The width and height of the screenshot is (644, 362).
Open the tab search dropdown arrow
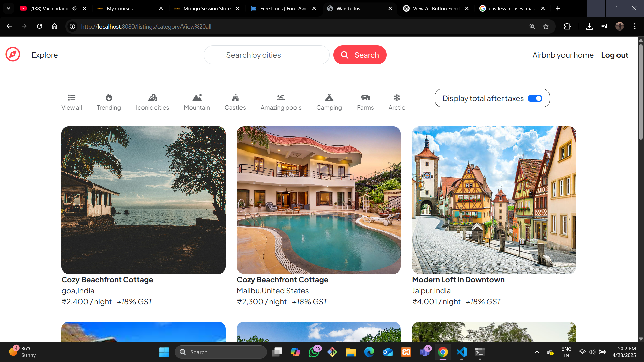pyautogui.click(x=8, y=8)
